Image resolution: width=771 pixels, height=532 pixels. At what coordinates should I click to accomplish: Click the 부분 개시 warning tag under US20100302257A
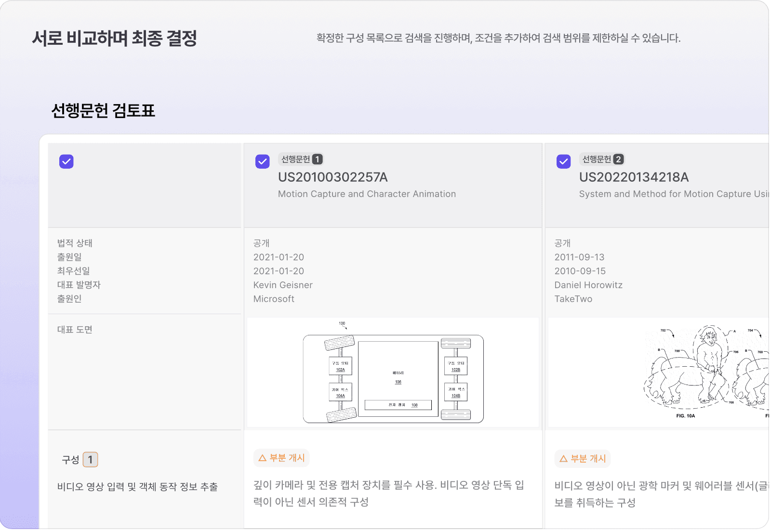point(281,458)
